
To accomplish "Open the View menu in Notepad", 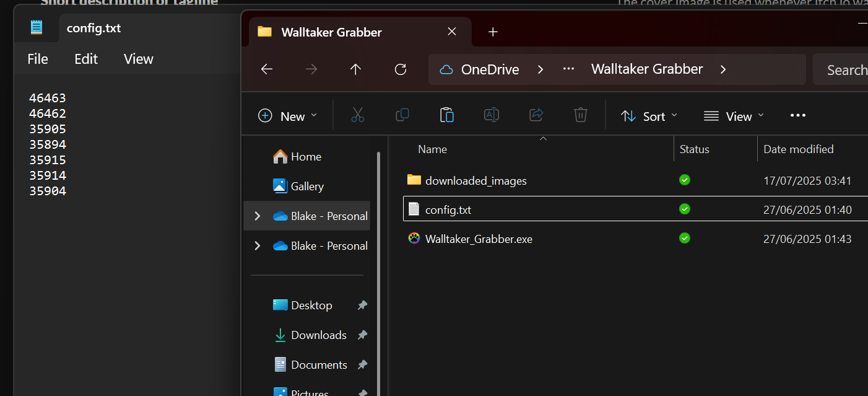I will [x=139, y=59].
